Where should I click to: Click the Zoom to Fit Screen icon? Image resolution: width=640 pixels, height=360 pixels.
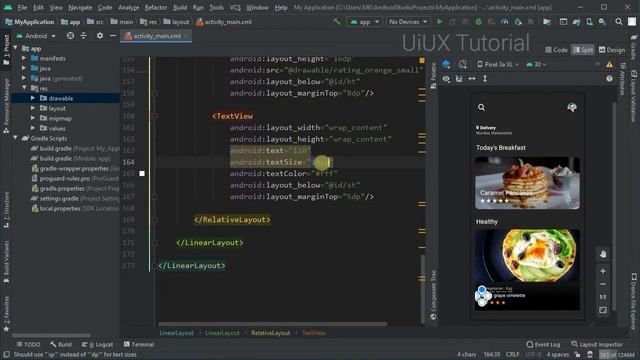pos(603,310)
